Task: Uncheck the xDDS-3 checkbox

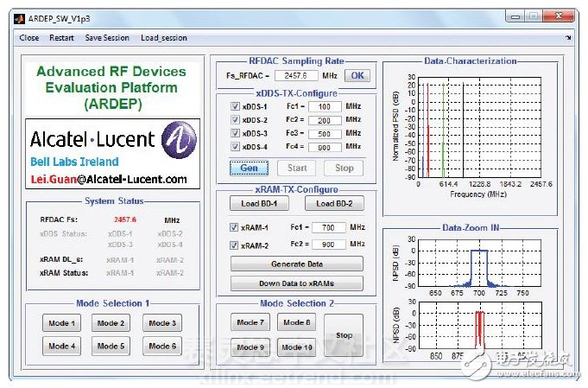Action: pos(235,134)
